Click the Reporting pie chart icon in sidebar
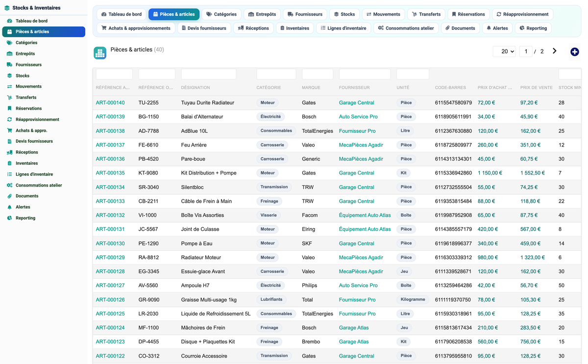The width and height of the screenshot is (588, 364). (x=9, y=218)
